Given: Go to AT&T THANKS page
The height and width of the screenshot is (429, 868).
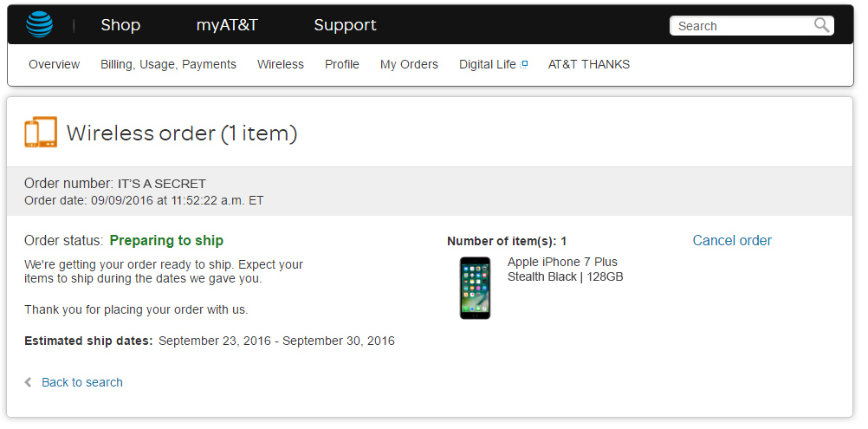Looking at the screenshot, I should 589,64.
